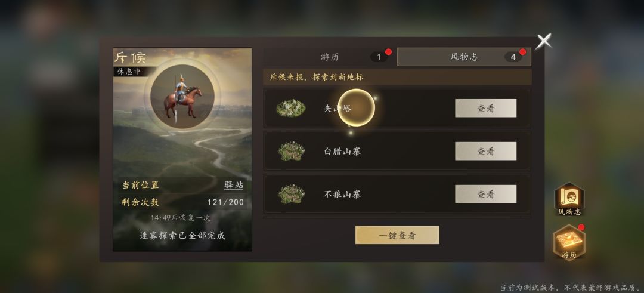Tap the 风物志 tab badge showing 4

(513, 57)
